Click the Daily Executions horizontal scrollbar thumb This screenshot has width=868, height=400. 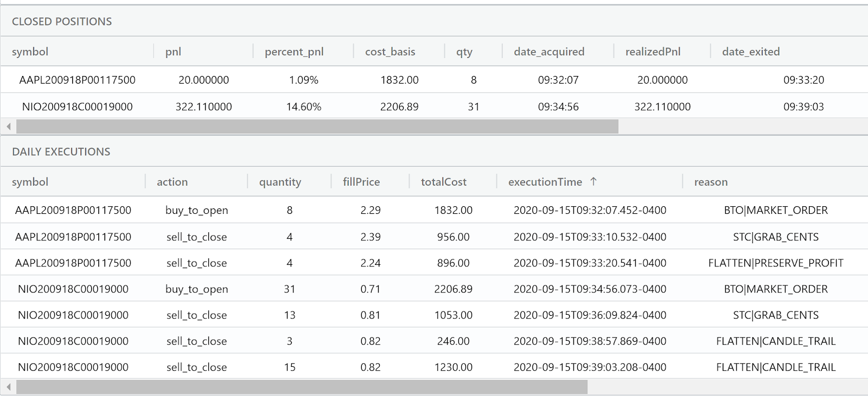[302, 387]
